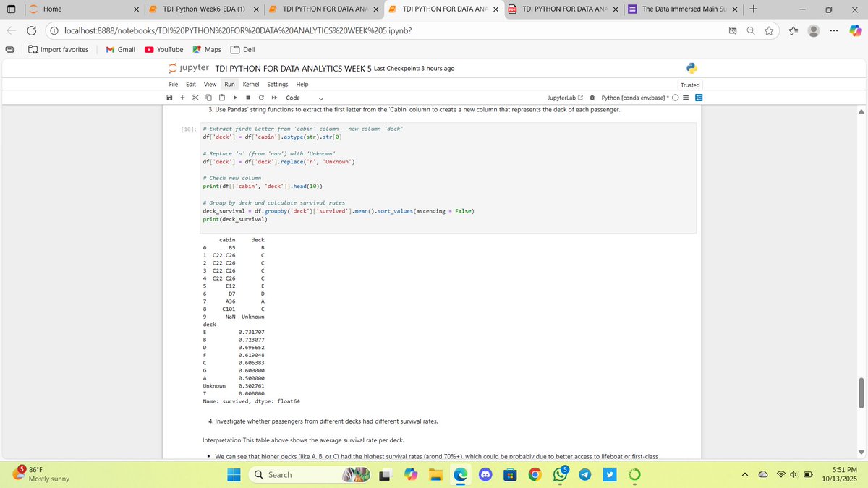Open File Explorer from taskbar
This screenshot has width=868, height=488.
[x=435, y=474]
